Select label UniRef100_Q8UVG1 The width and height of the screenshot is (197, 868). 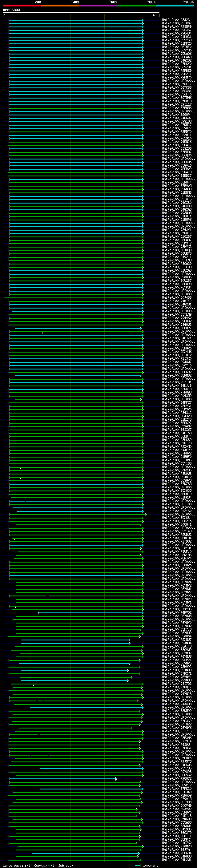[177, 406]
